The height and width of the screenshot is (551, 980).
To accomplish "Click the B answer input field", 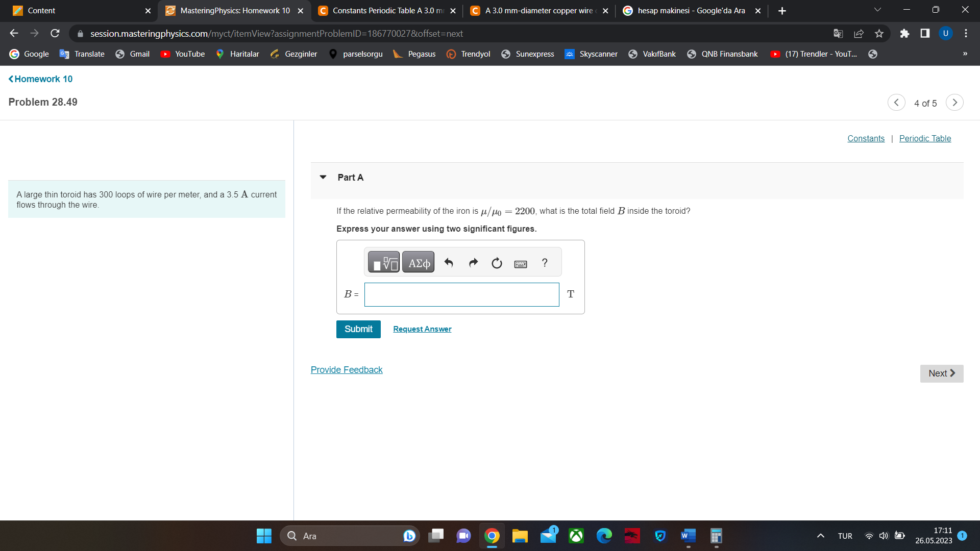I will 461,294.
